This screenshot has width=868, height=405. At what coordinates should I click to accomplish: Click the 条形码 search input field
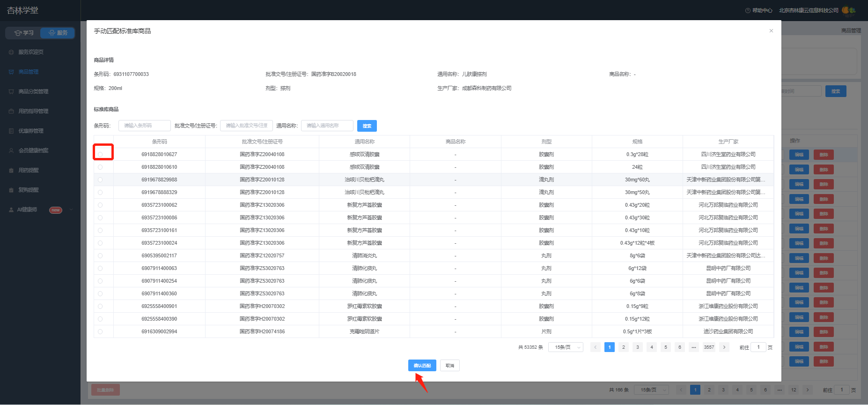(x=145, y=126)
